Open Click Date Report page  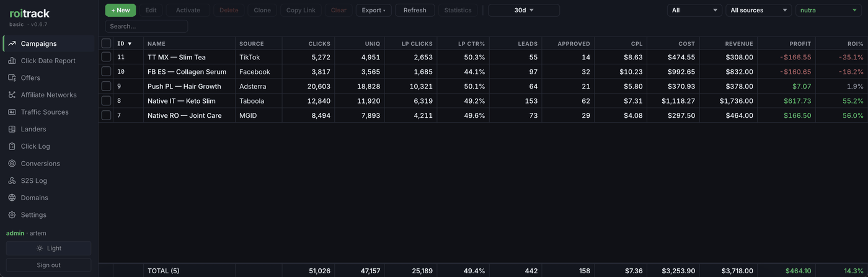coord(48,61)
